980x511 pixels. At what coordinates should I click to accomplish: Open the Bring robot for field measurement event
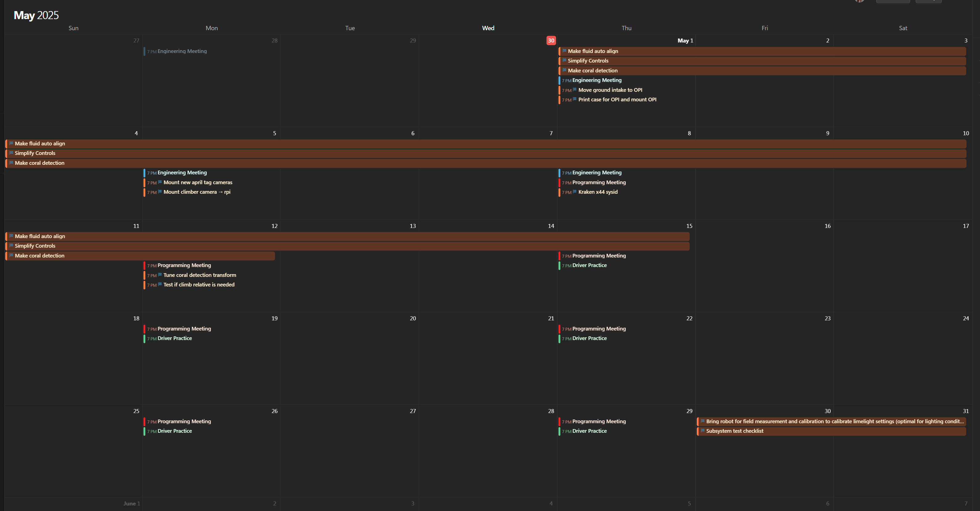834,421
